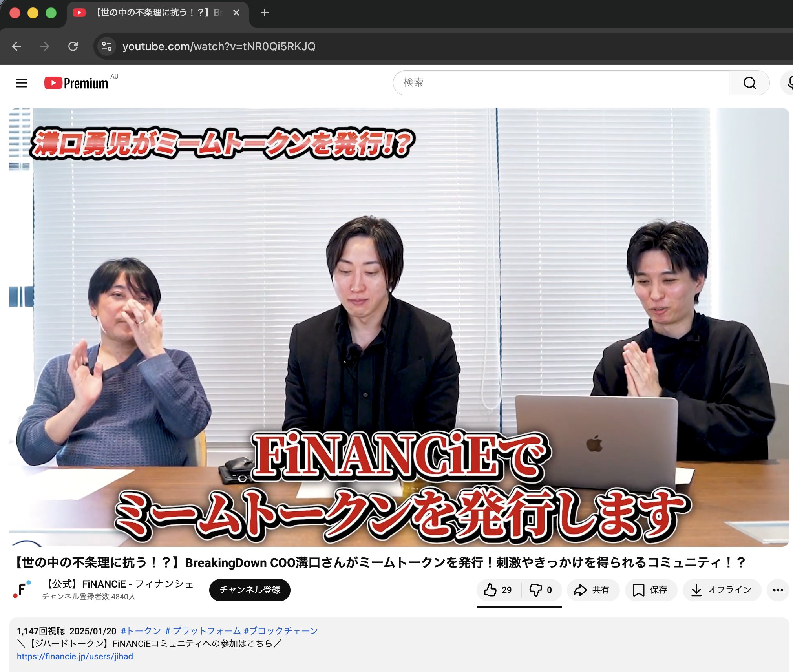793x672 pixels.
Task: Click the search magnifier button
Action: coord(749,83)
